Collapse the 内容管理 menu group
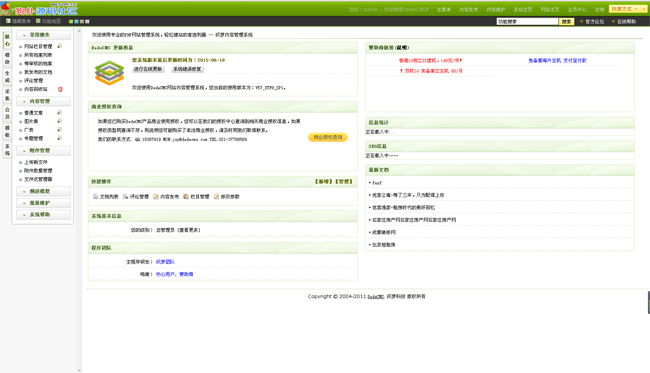This screenshot has height=373, width=650. pyautogui.click(x=43, y=102)
